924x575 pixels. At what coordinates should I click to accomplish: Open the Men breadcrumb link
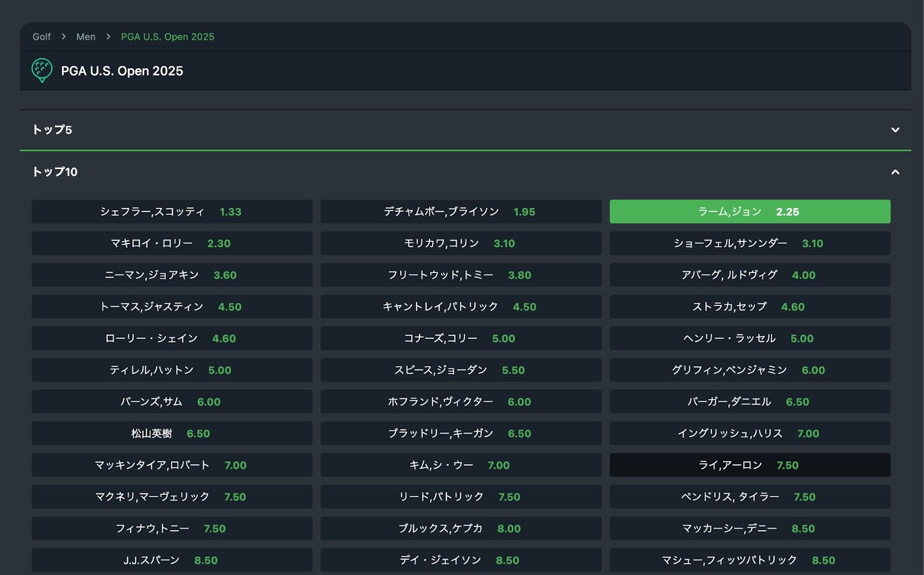coord(86,36)
